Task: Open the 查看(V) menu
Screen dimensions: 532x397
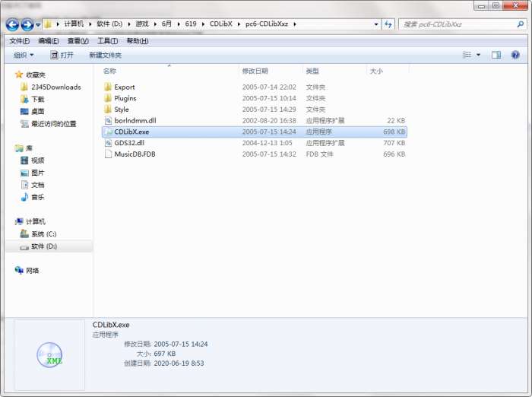Action: click(x=78, y=41)
